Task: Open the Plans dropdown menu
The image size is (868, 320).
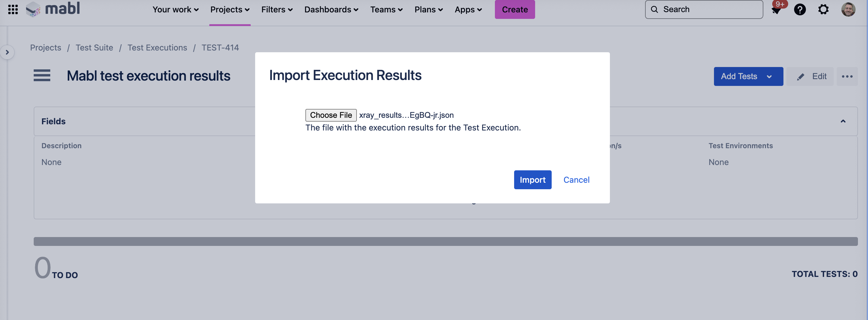Action: [x=428, y=9]
